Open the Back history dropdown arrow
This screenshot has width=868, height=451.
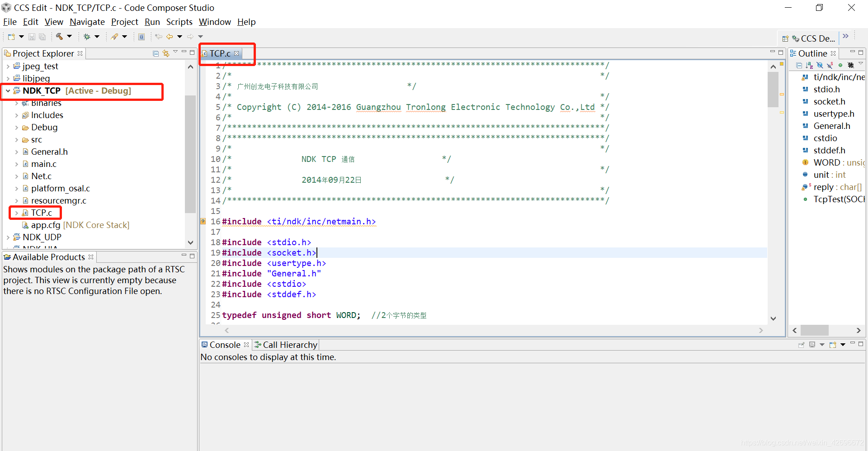click(179, 37)
